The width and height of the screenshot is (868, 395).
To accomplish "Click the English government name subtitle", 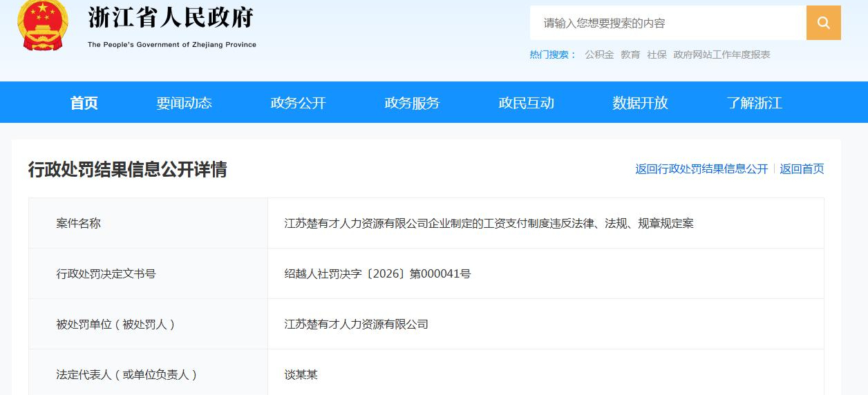I will coord(172,45).
